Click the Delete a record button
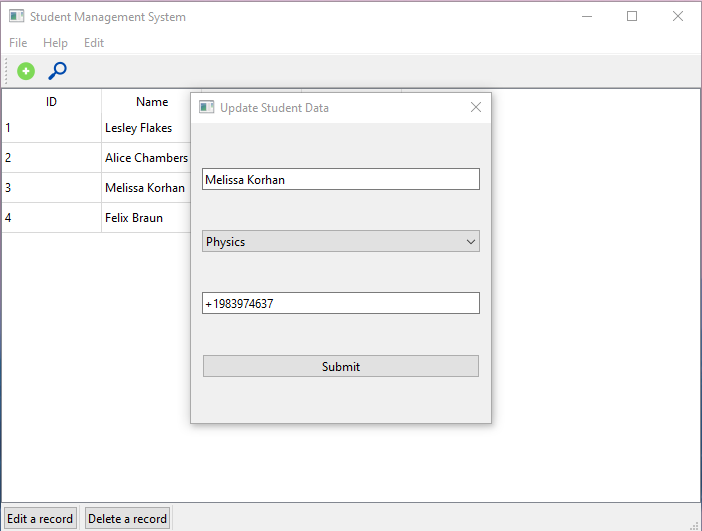Viewport: 702px width, 531px height. click(128, 518)
